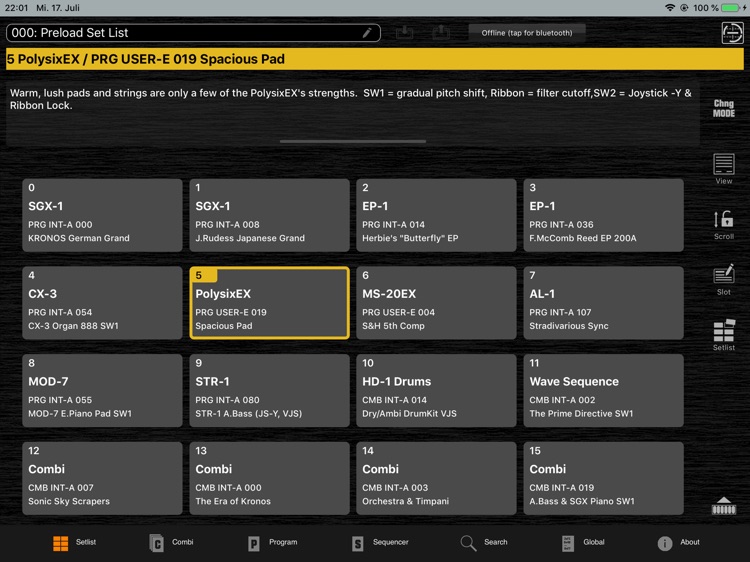Select slot 15 A.Bass & SGX Piano SW1
This screenshot has height=562, width=750.
point(603,478)
